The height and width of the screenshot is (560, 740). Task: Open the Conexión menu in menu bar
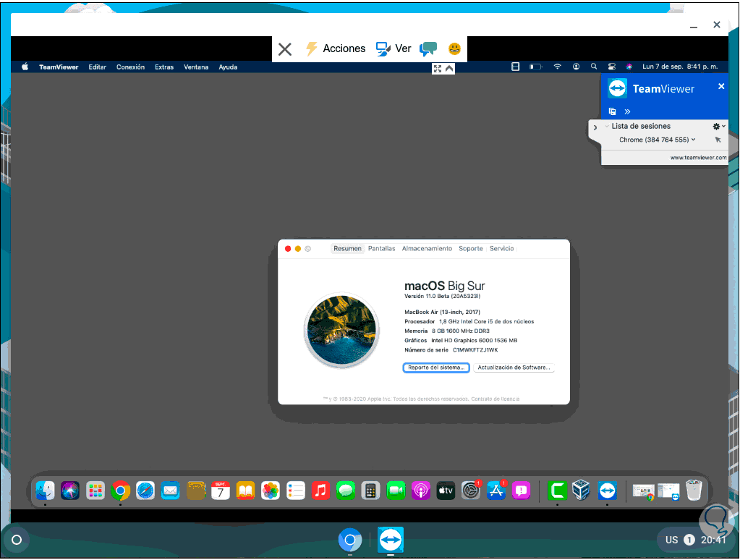pyautogui.click(x=130, y=67)
